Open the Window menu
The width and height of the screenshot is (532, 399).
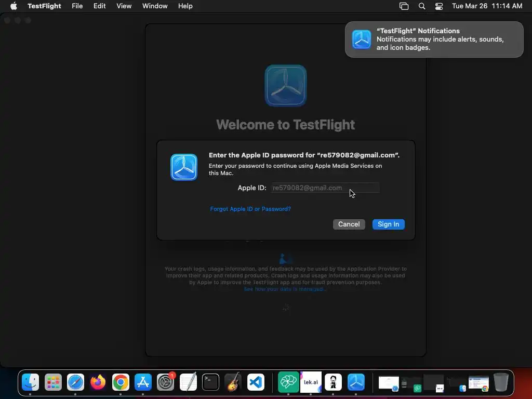[x=155, y=6]
